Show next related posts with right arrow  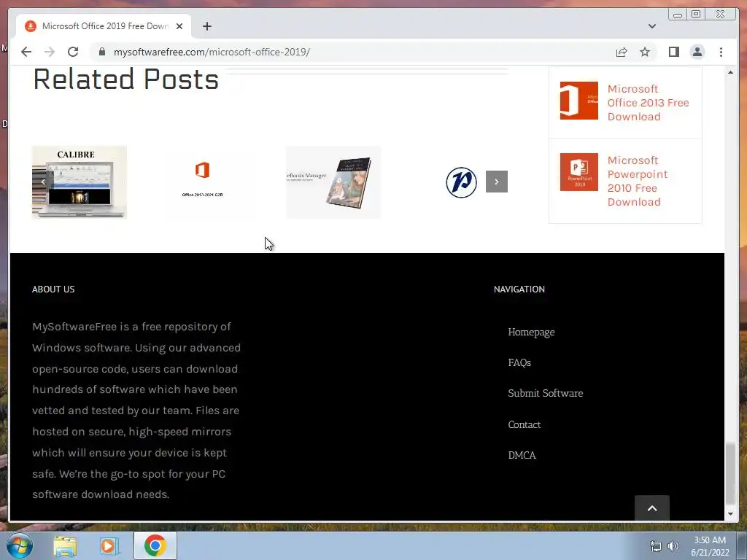point(496,182)
